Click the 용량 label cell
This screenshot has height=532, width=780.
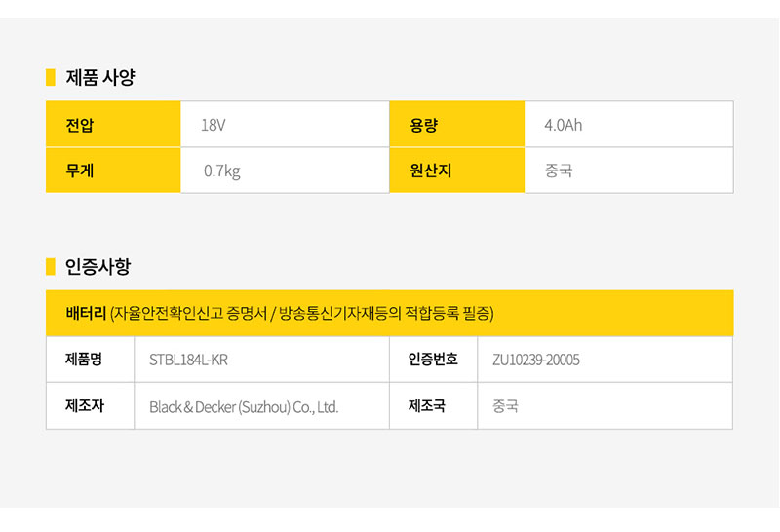(456, 125)
